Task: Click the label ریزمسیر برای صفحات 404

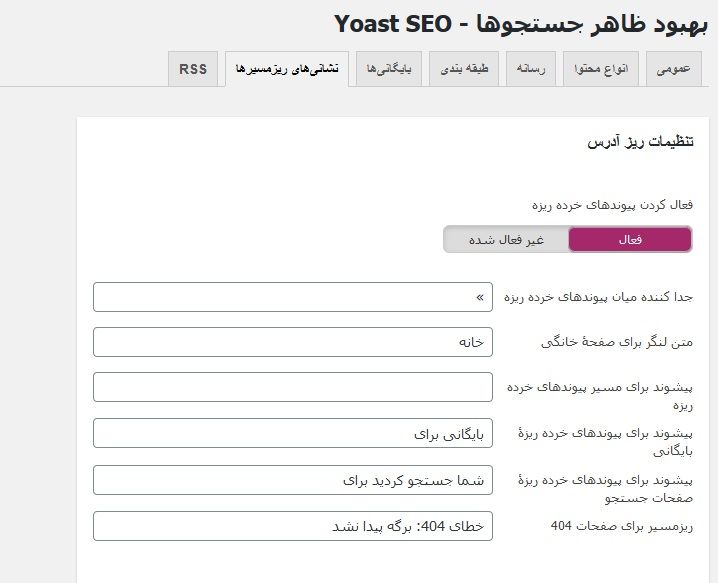Action: [621, 526]
